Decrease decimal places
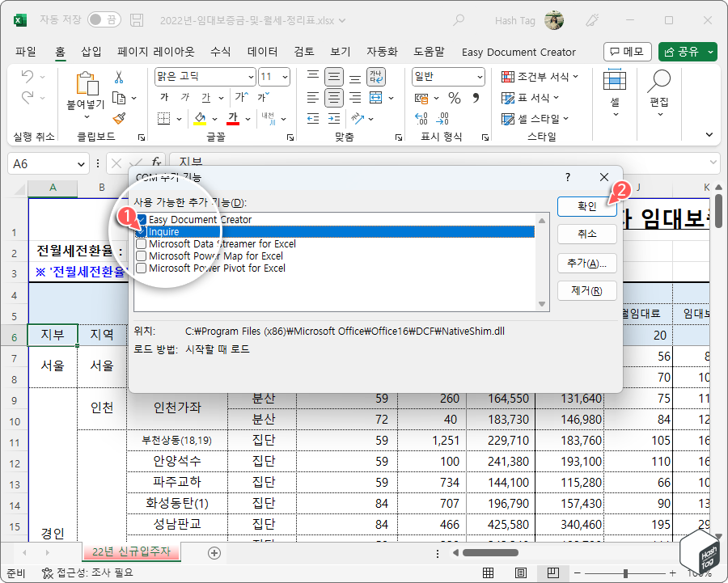Image resolution: width=728 pixels, height=583 pixels. click(442, 119)
